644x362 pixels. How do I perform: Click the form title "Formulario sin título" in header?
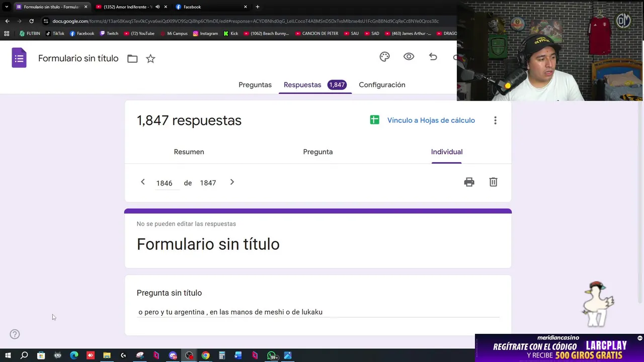point(78,58)
